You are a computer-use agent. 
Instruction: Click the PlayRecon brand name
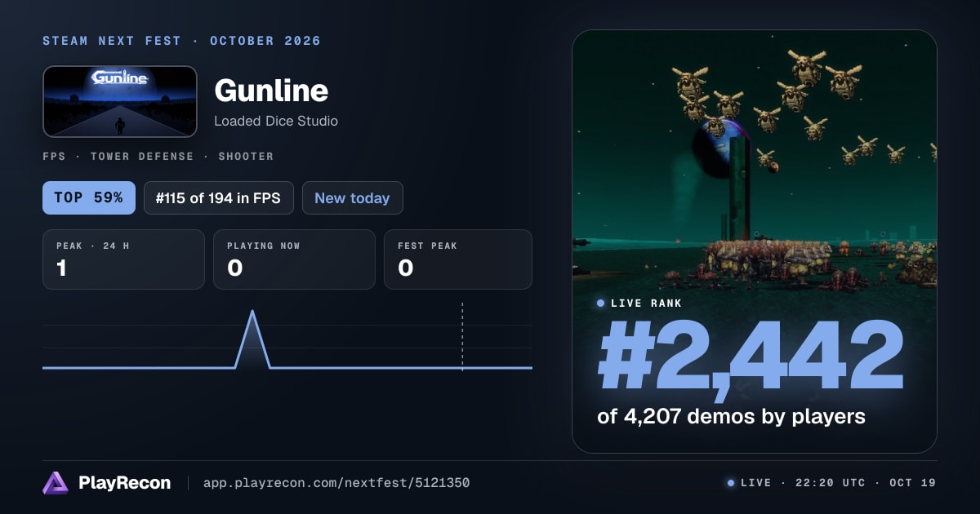coord(124,483)
